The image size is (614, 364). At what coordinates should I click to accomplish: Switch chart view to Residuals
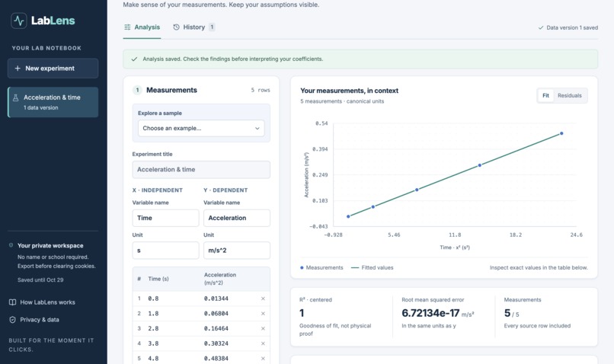(x=570, y=95)
